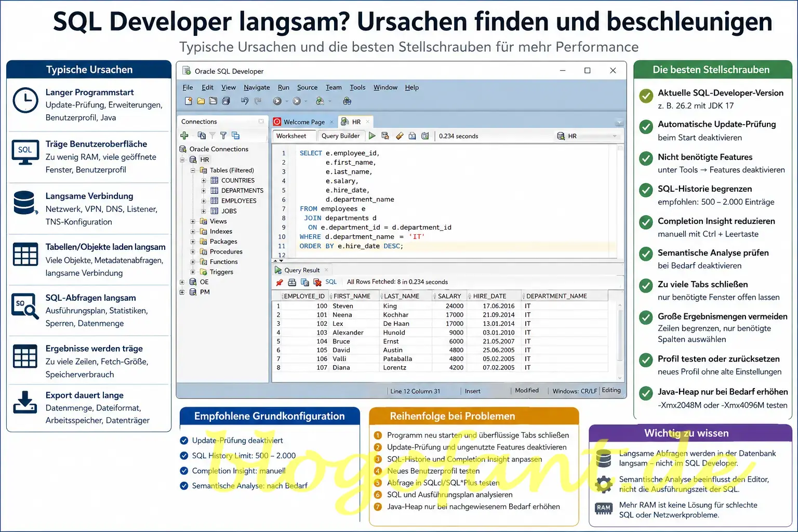Click the Save toolbar icon
This screenshot has height=532, width=798.
(x=214, y=101)
